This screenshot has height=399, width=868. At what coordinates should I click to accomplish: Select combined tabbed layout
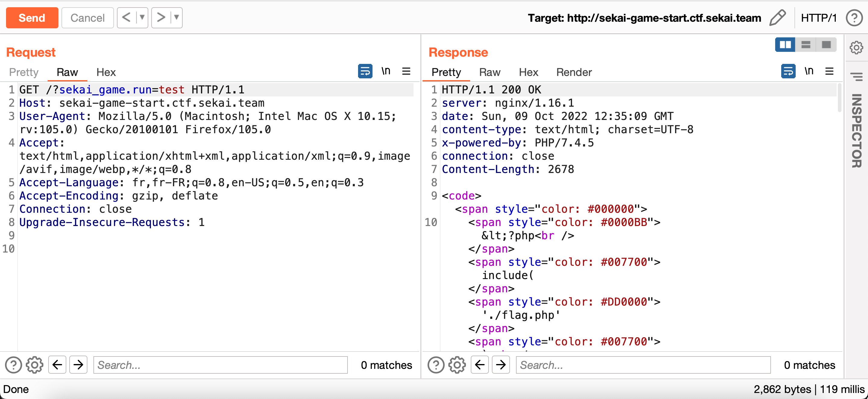(826, 45)
